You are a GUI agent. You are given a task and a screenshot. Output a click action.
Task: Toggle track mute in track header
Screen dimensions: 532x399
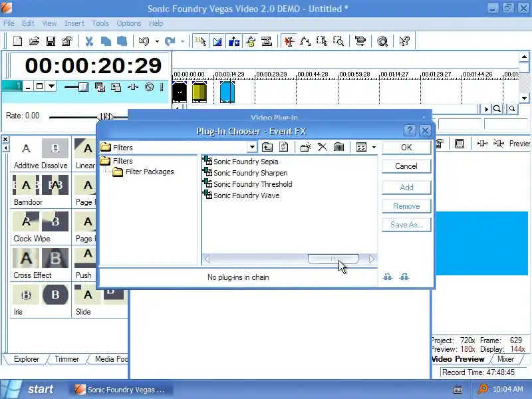(x=149, y=87)
